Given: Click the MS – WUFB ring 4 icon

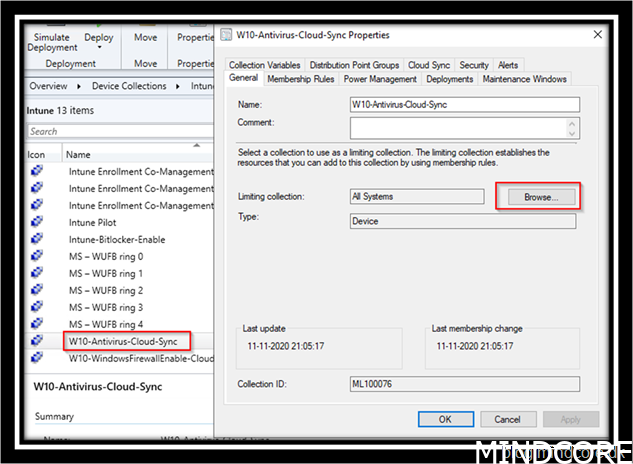Looking at the screenshot, I should 37,324.
